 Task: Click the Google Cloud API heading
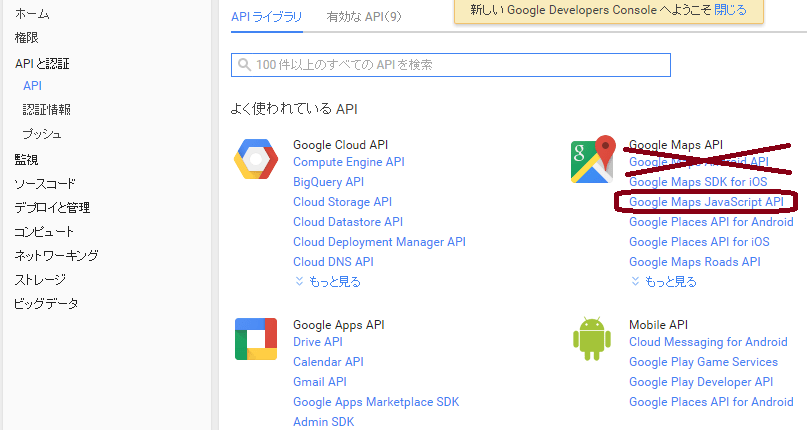tap(341, 145)
